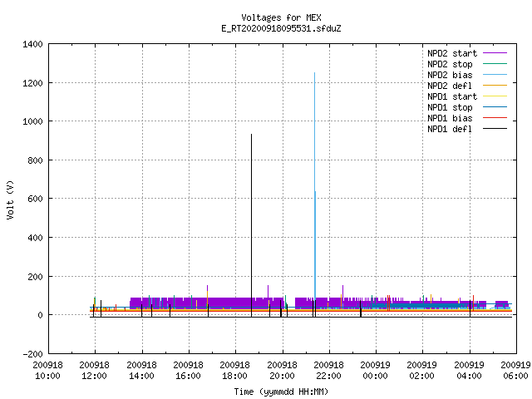Click the 'NPD2 start' legend label
This screenshot has width=532, height=399.
[x=452, y=53]
